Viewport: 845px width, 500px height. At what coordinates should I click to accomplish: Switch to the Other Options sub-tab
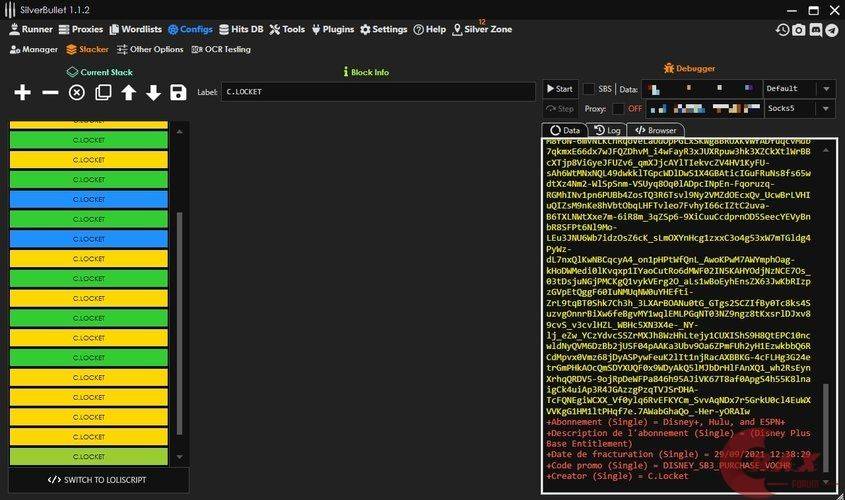(x=150, y=50)
